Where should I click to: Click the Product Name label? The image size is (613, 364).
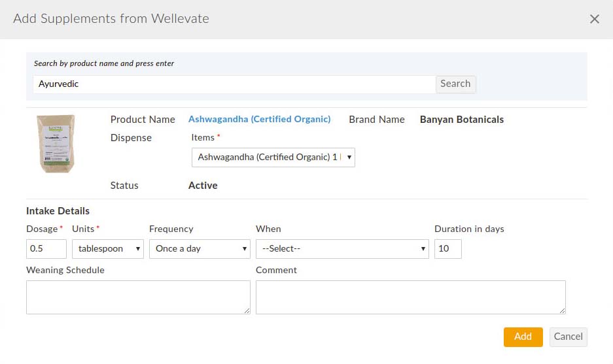click(x=143, y=120)
